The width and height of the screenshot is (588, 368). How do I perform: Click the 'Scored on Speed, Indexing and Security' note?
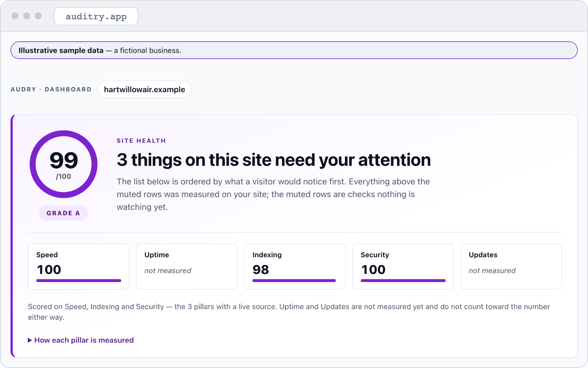[x=289, y=312]
